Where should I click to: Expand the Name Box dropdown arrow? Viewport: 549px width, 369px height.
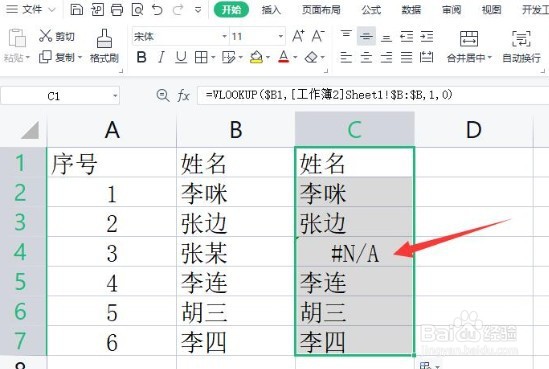(115, 96)
